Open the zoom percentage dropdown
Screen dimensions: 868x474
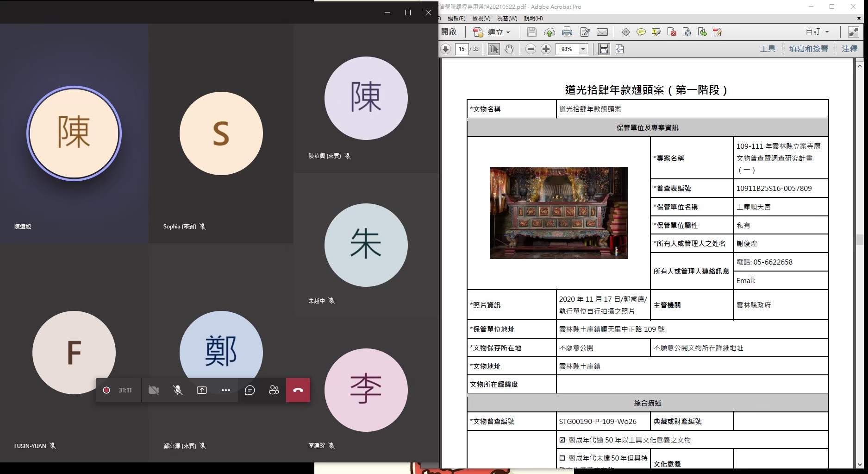pos(583,49)
